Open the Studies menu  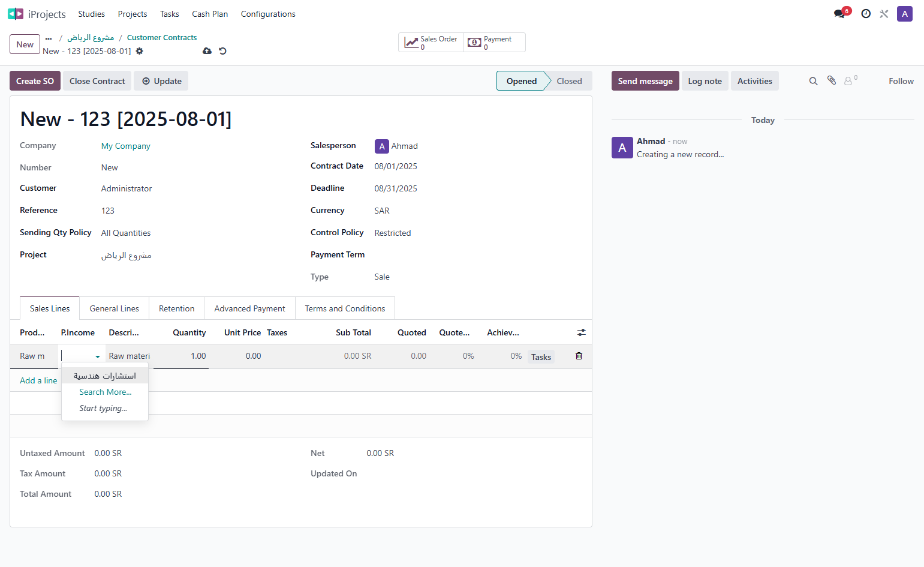[x=91, y=14]
